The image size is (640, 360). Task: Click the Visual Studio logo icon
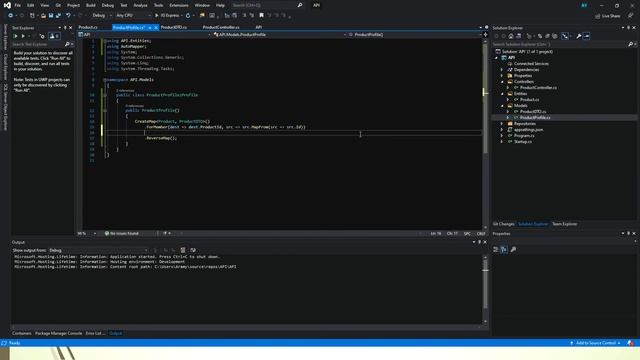tap(7, 5)
